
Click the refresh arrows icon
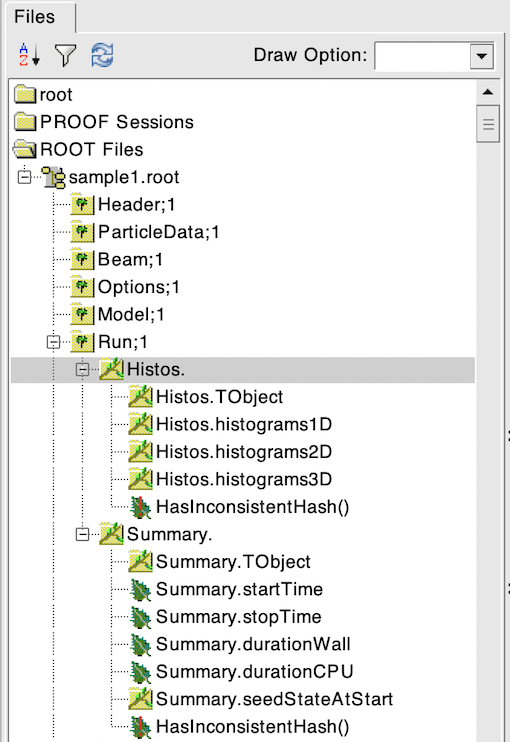(102, 55)
